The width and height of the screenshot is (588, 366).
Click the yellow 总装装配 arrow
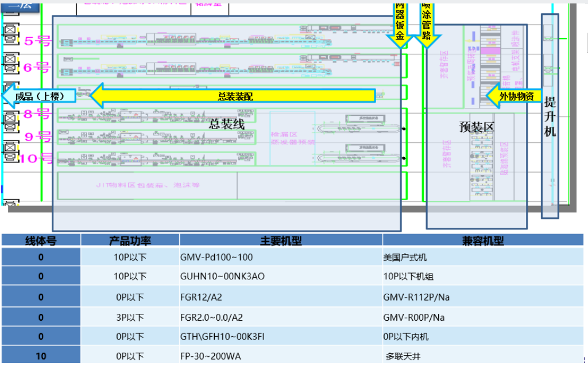coord(235,96)
